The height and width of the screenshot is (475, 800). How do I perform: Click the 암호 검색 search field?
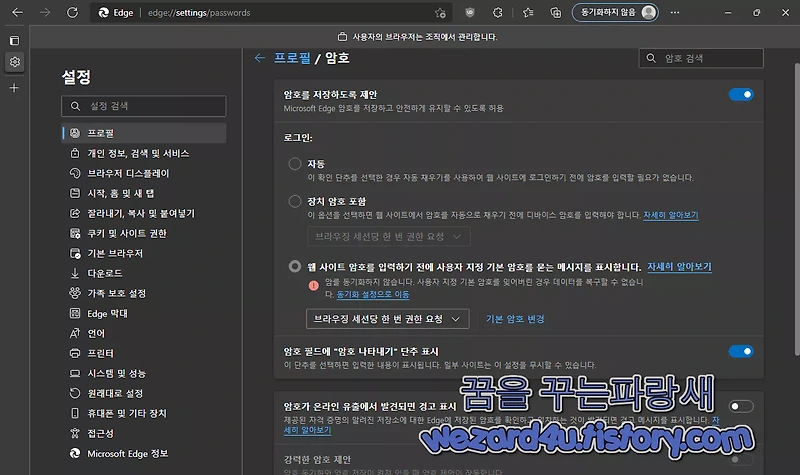tap(701, 58)
